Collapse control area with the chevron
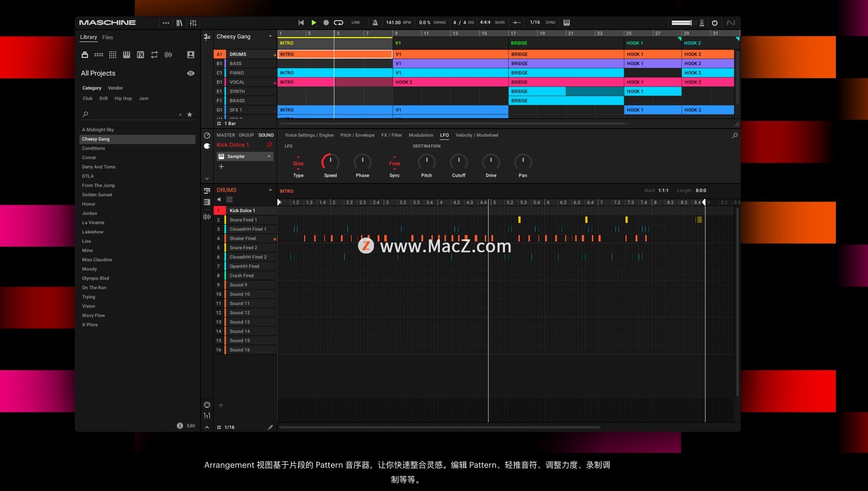868x491 pixels. tap(207, 179)
